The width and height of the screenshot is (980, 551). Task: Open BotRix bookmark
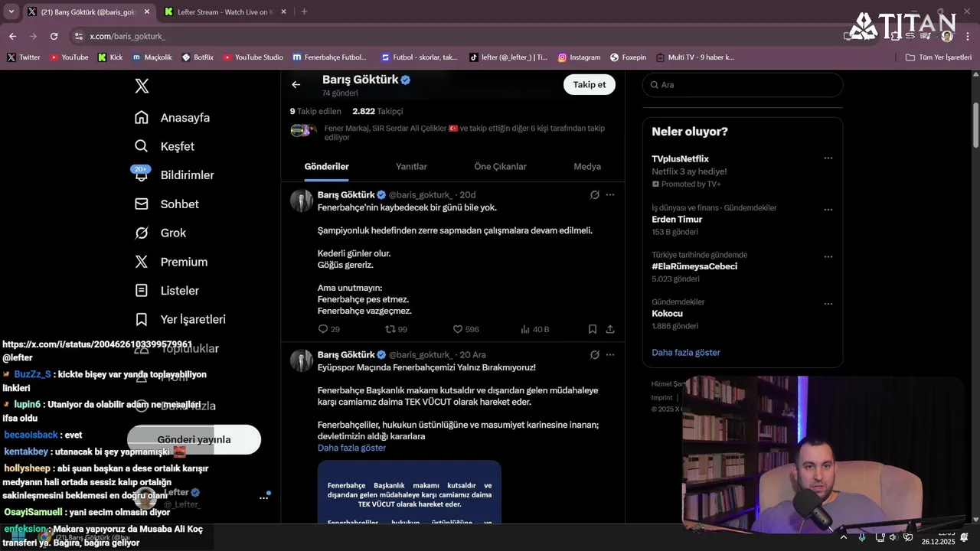click(x=198, y=57)
